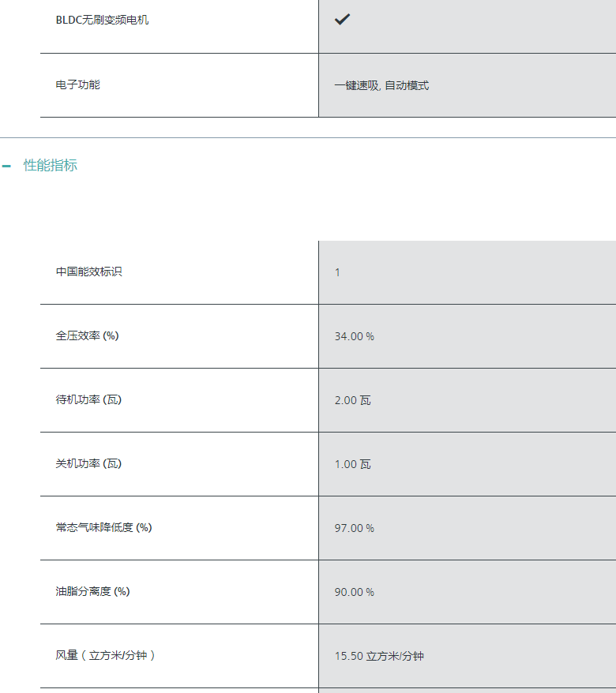616x693 pixels.
Task: Click the 油脂分离度 (%) label
Action: [93, 591]
